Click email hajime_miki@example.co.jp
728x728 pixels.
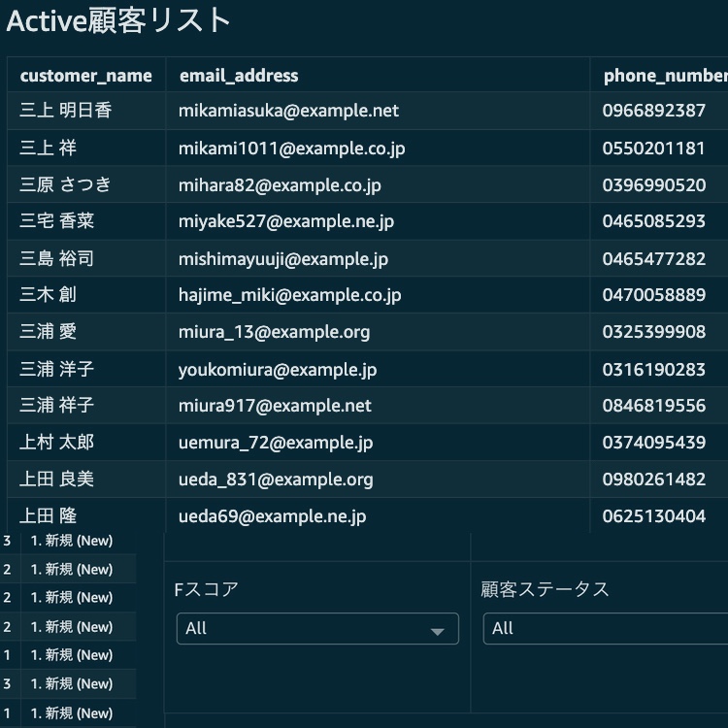289,295
